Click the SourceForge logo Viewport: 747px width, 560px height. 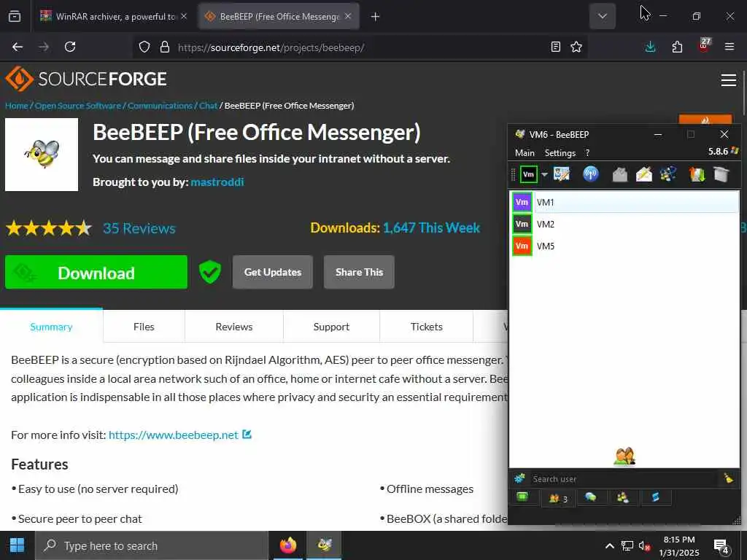point(86,79)
